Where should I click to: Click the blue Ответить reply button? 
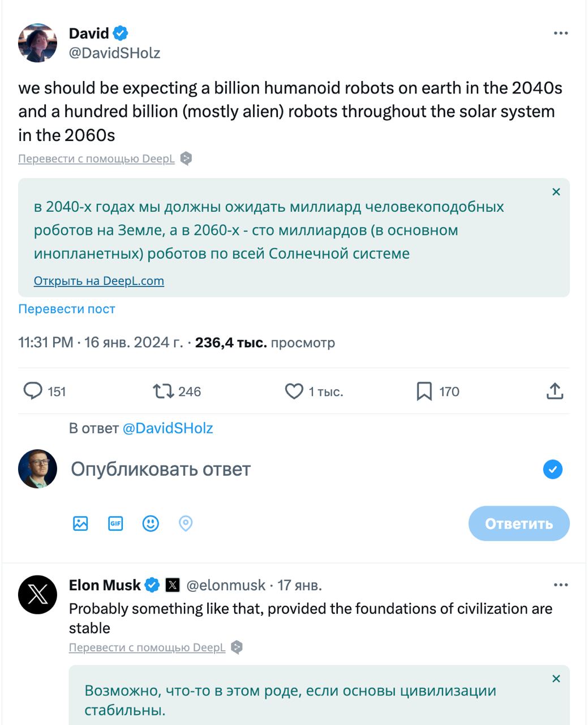[518, 523]
